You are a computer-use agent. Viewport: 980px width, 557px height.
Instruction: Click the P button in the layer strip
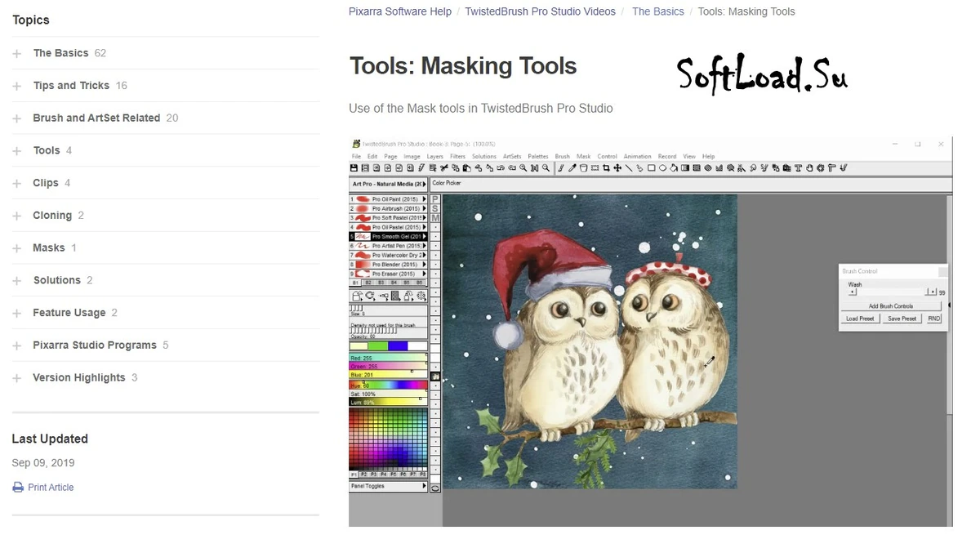click(x=435, y=199)
